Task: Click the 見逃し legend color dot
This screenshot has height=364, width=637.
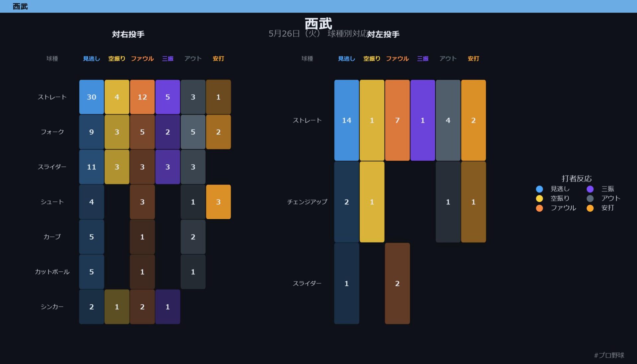Action: (539, 189)
